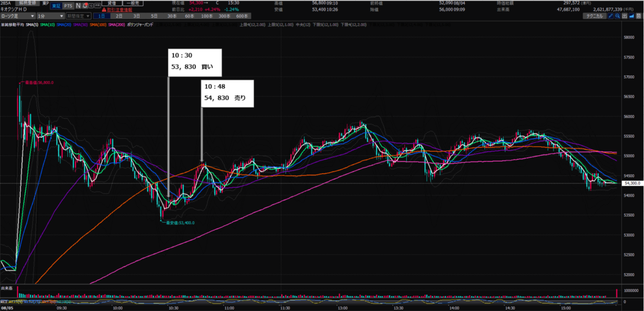Click the green SMA(10) legend label
This screenshot has height=311, width=644.
(x=48, y=25)
